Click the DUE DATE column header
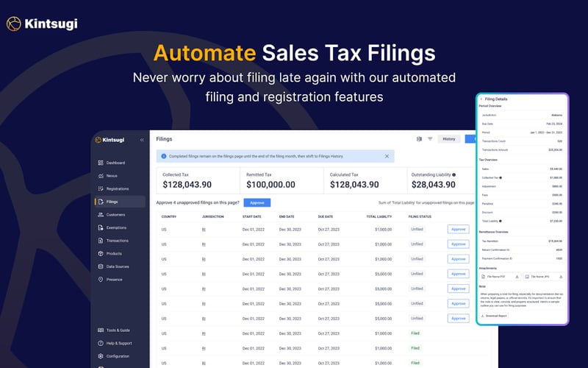 pyautogui.click(x=325, y=216)
